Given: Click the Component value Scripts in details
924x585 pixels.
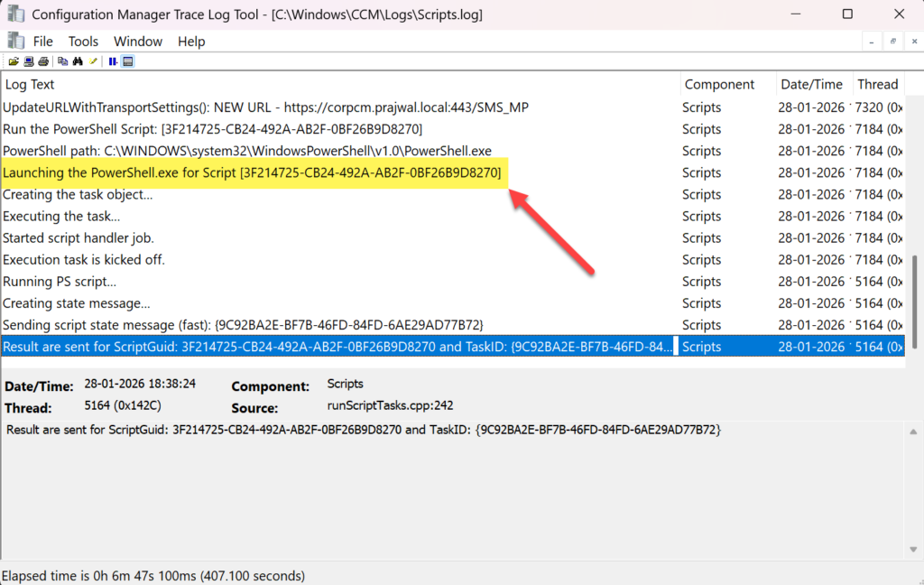Looking at the screenshot, I should coord(346,384).
